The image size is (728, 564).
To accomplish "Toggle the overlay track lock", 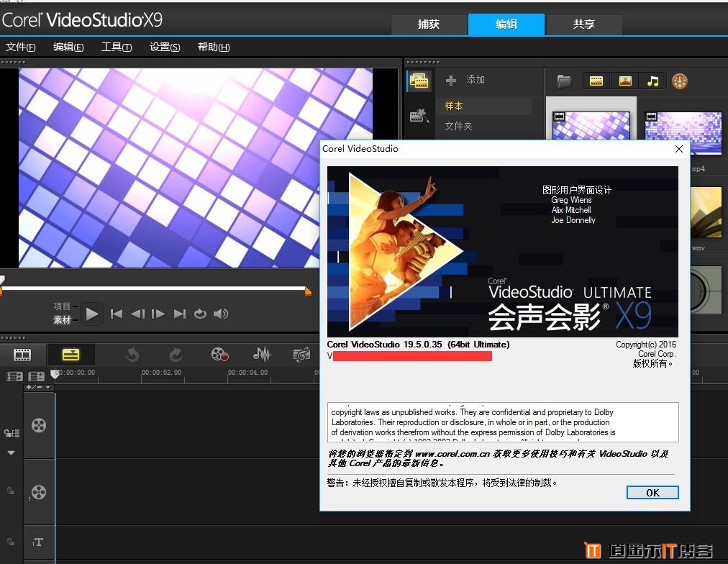I will [10, 491].
